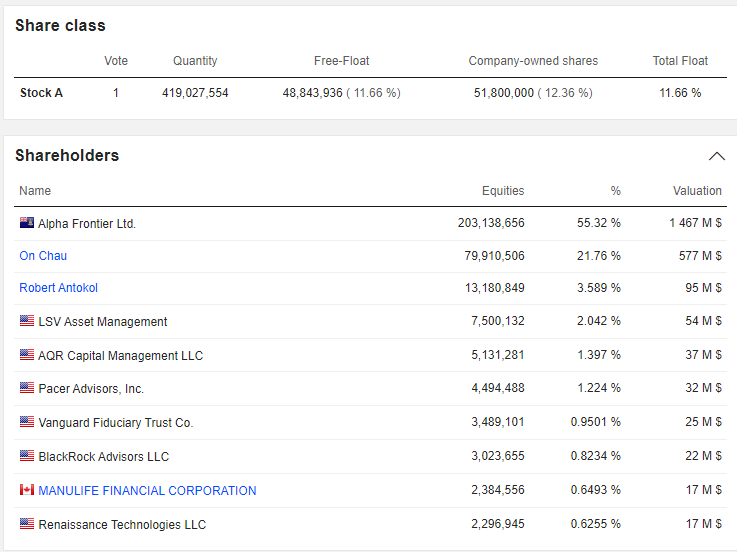737x552 pixels.
Task: Select equities value 7,500,132
Action: point(498,321)
